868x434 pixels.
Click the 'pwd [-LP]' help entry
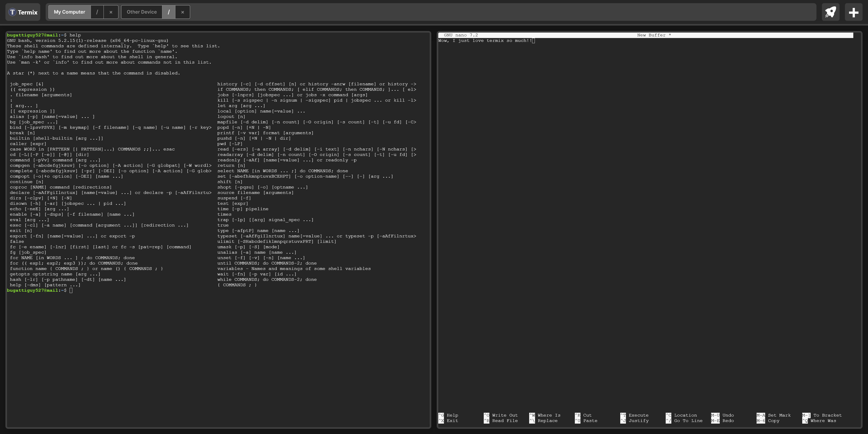tap(230, 144)
